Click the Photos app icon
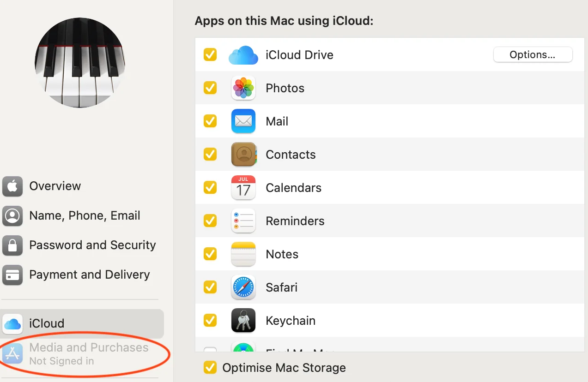 coord(243,88)
